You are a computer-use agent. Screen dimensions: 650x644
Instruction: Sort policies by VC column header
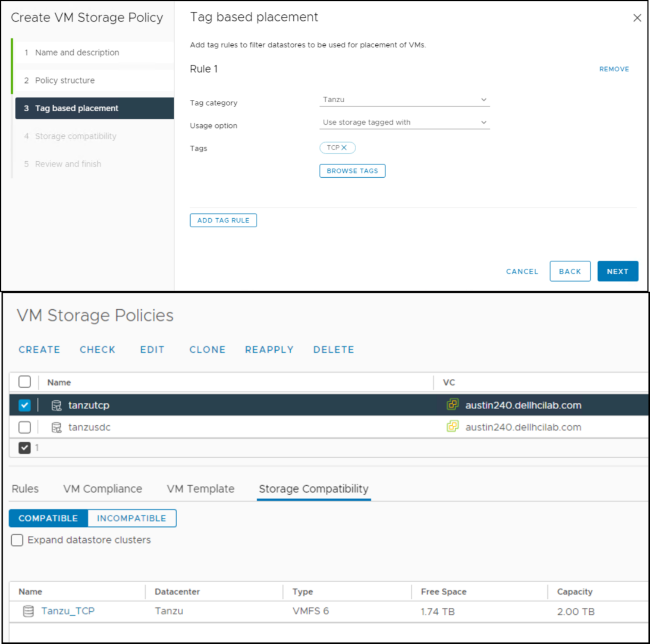pyautogui.click(x=449, y=382)
